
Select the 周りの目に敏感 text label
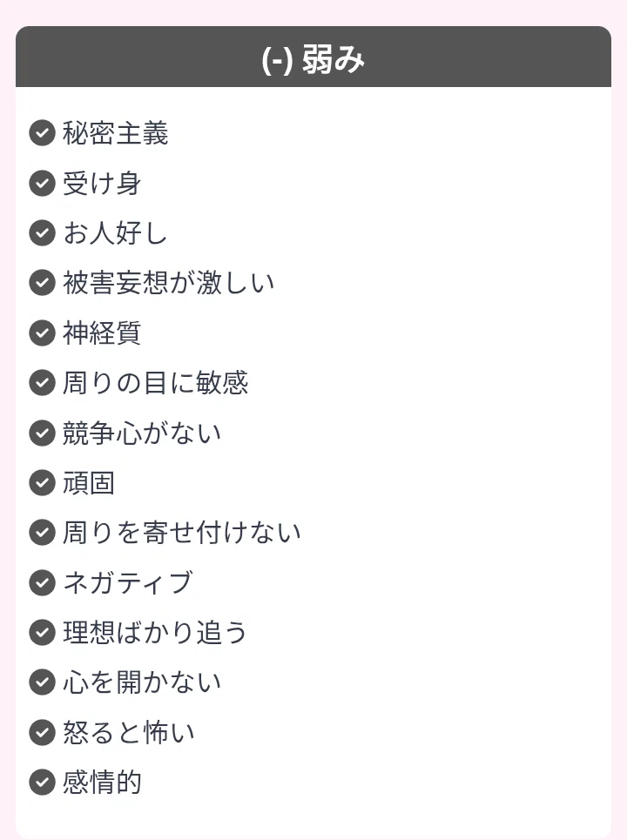155,383
